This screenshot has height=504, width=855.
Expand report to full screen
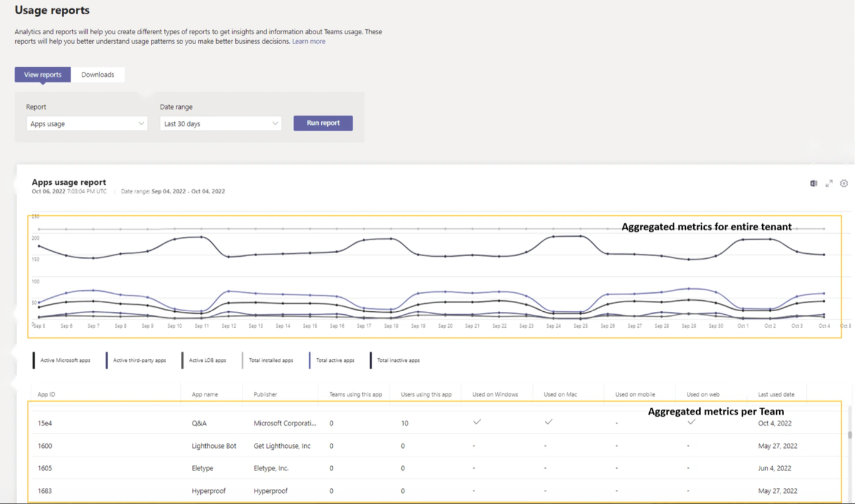[829, 183]
